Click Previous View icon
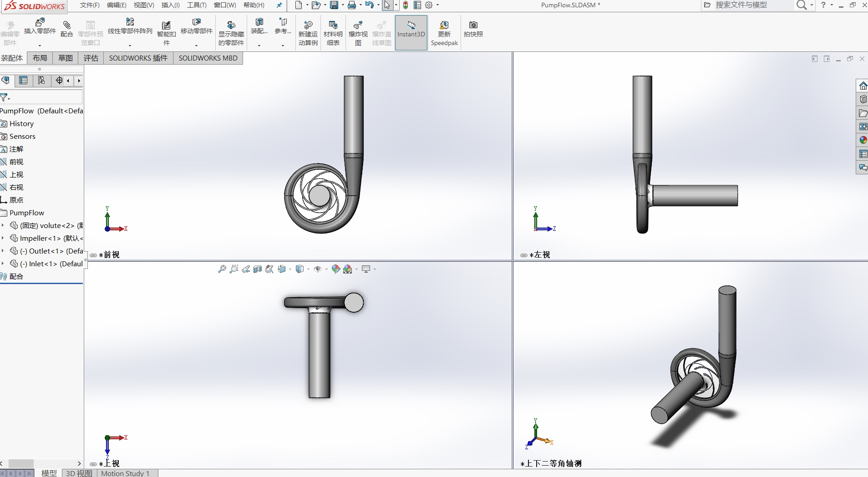 coord(246,269)
